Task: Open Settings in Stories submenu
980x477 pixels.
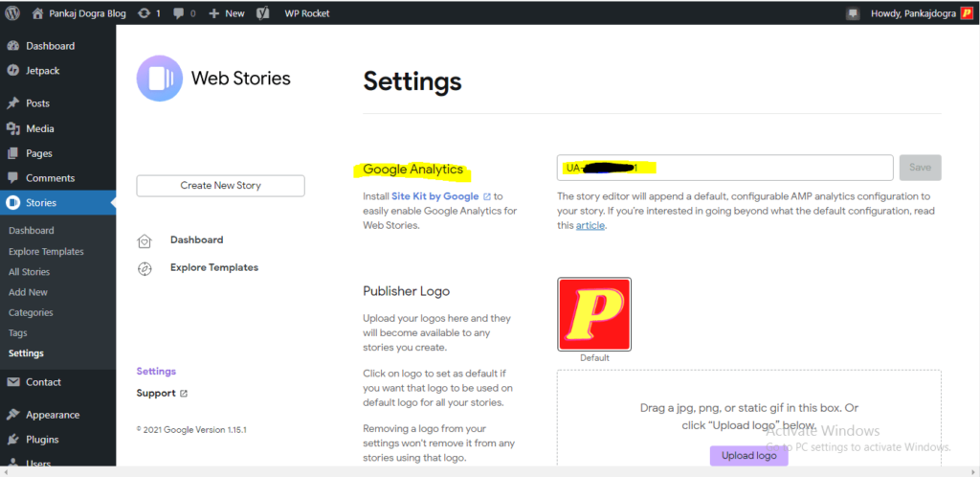Action: pos(26,353)
